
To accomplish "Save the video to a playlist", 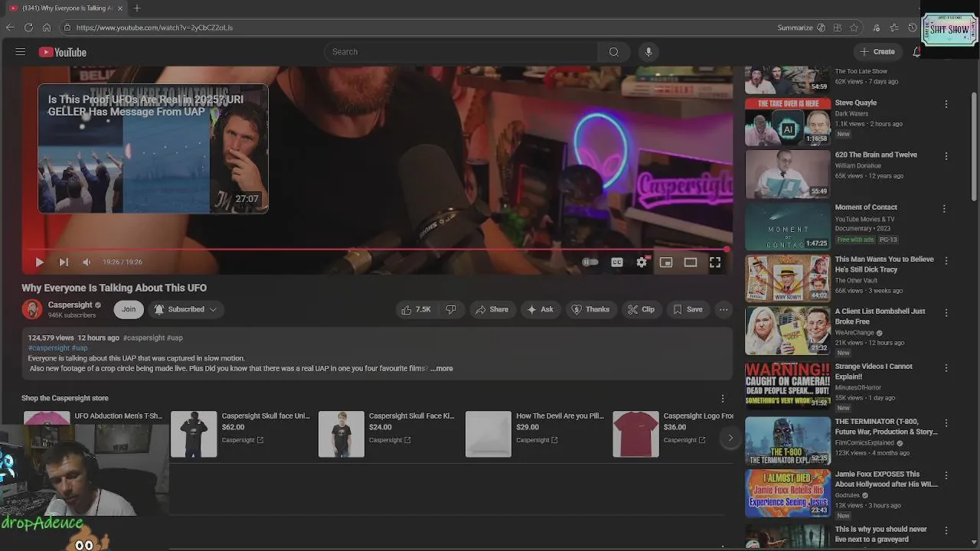I will coord(688,309).
